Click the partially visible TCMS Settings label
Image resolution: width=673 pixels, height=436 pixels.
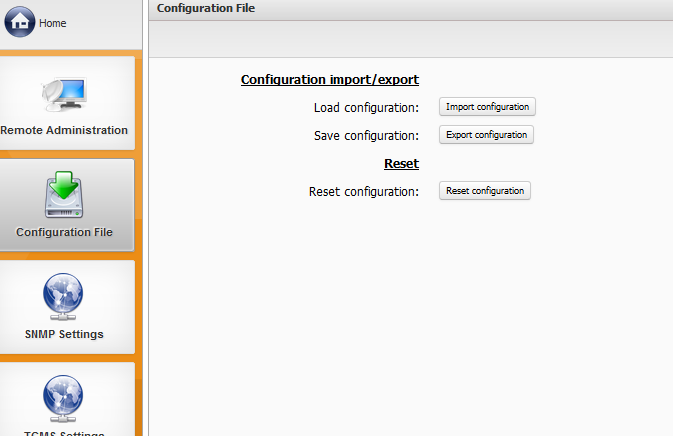coord(64,433)
